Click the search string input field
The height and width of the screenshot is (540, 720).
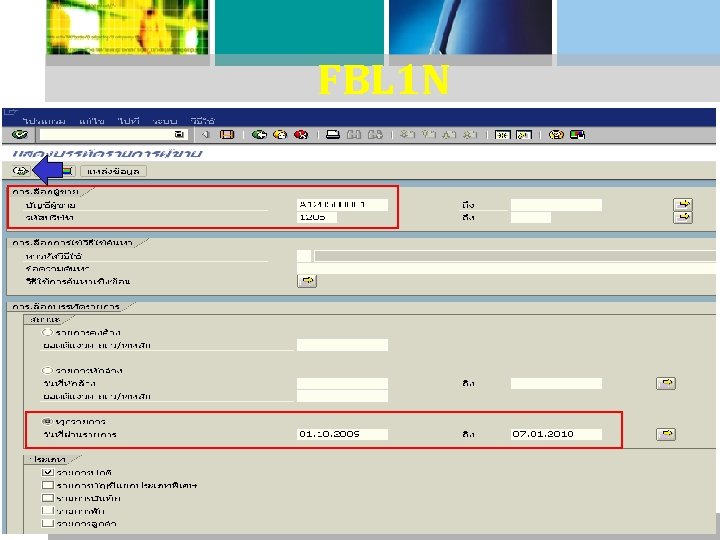click(x=506, y=269)
